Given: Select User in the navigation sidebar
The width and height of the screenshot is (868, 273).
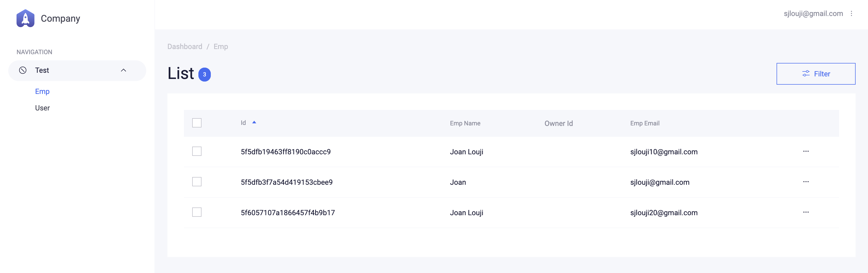Looking at the screenshot, I should click(42, 108).
